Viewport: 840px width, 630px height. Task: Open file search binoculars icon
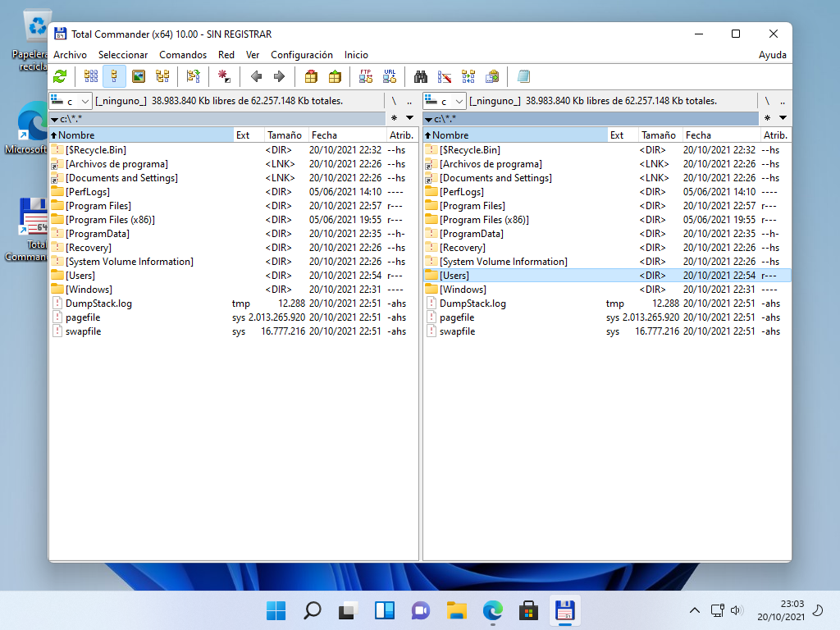421,76
